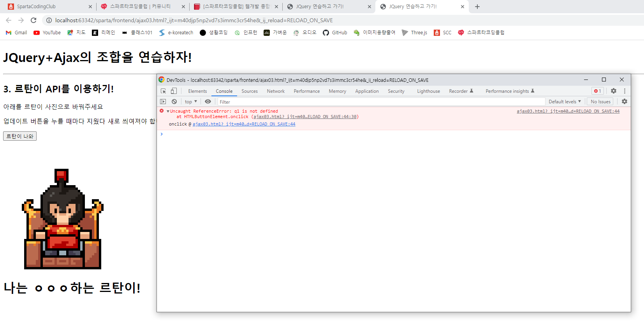Image resolution: width=644 pixels, height=336 pixels.
Task: Open the Default levels dropdown
Action: coord(565,102)
